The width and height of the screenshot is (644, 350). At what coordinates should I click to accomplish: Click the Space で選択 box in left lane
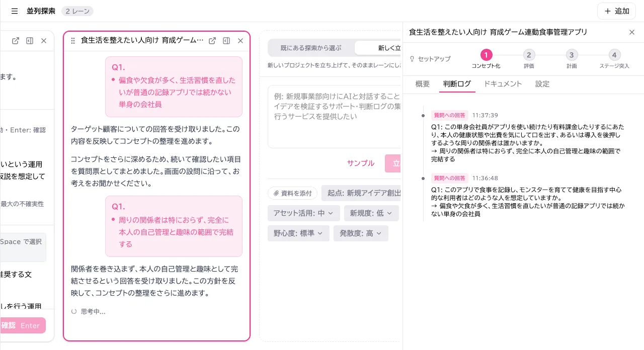pyautogui.click(x=23, y=247)
